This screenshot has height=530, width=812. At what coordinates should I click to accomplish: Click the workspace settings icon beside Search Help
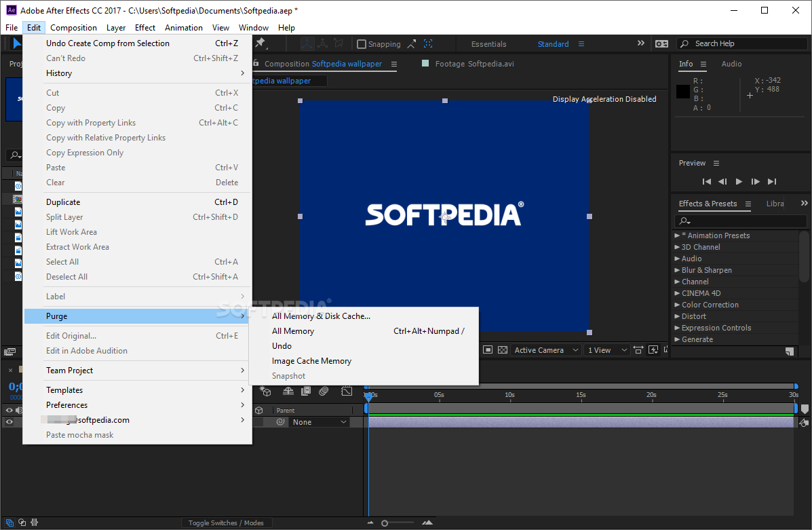point(661,43)
